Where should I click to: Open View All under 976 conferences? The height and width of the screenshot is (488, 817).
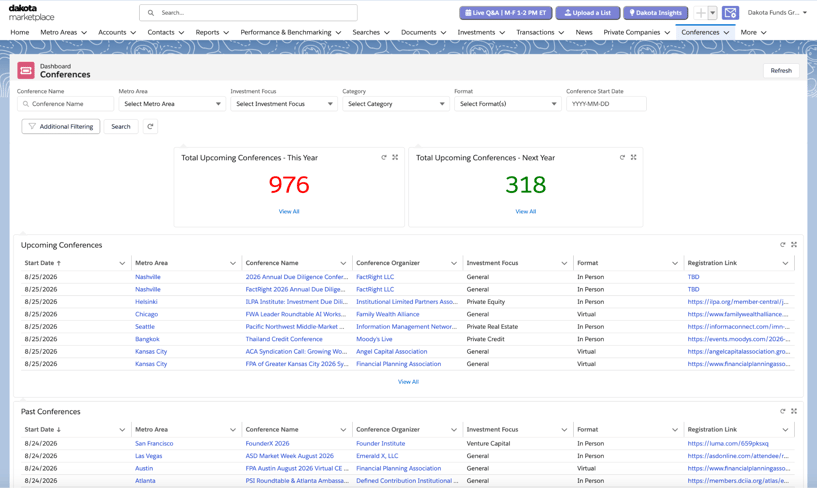[x=289, y=211]
